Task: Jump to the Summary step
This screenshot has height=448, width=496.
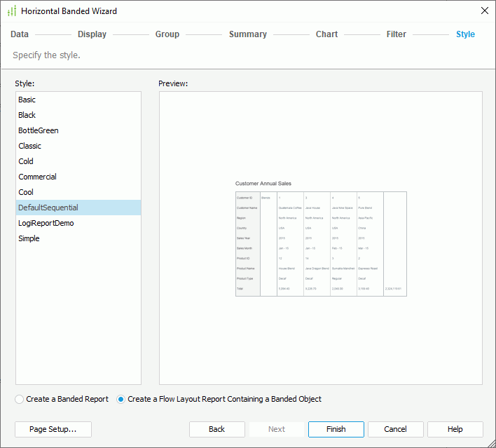Action: click(x=247, y=34)
